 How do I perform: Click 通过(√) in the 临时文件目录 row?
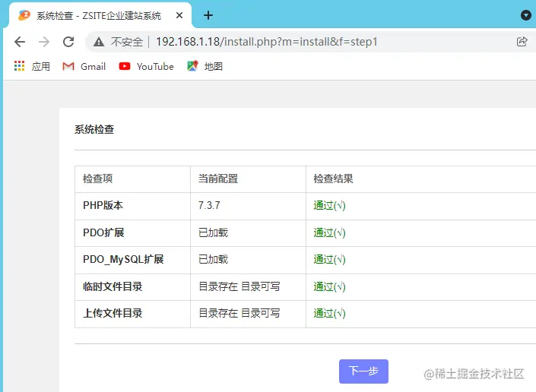[329, 287]
